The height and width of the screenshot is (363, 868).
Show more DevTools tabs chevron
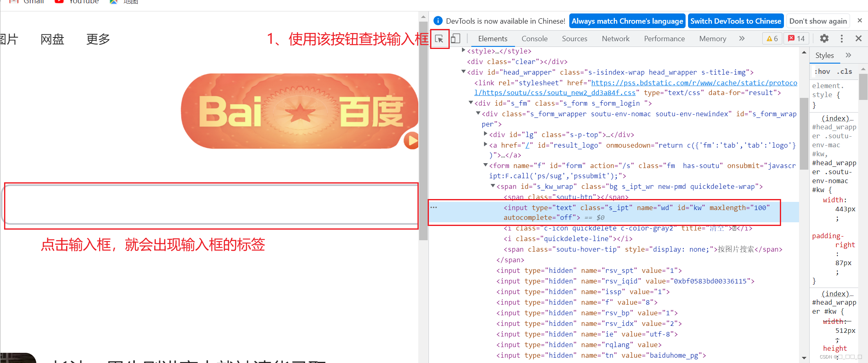point(741,38)
